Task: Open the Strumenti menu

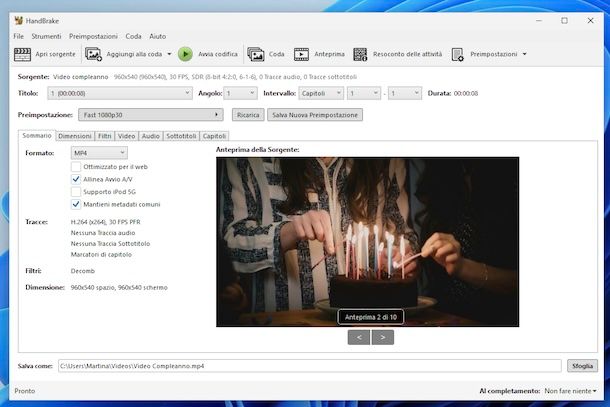Action: [x=46, y=36]
